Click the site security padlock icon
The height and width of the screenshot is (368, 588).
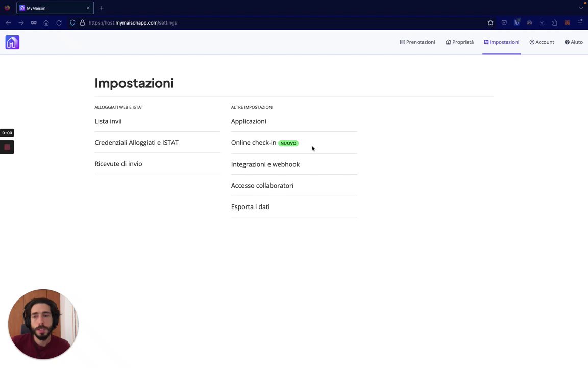(83, 23)
